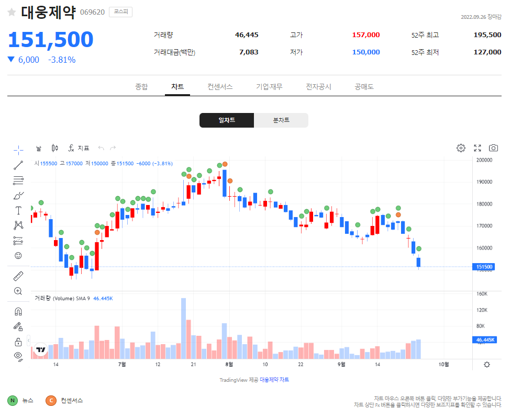Open the emoji icons tool

[18, 256]
